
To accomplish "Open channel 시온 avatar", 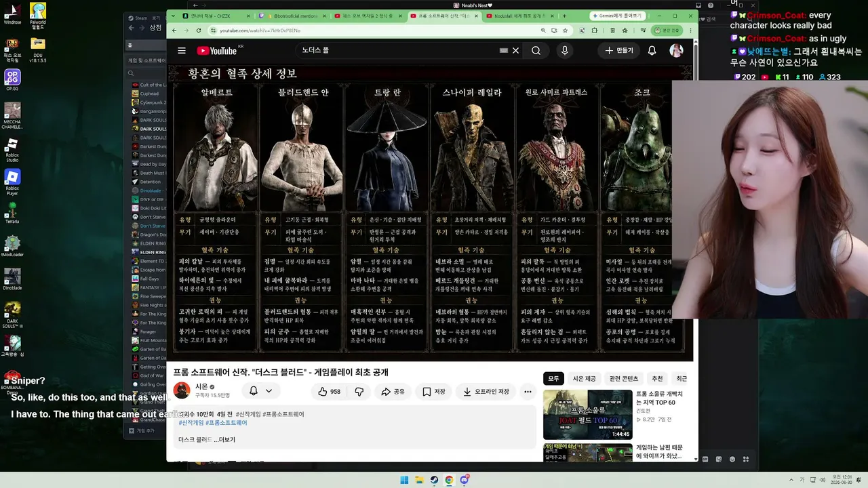I will click(x=182, y=390).
